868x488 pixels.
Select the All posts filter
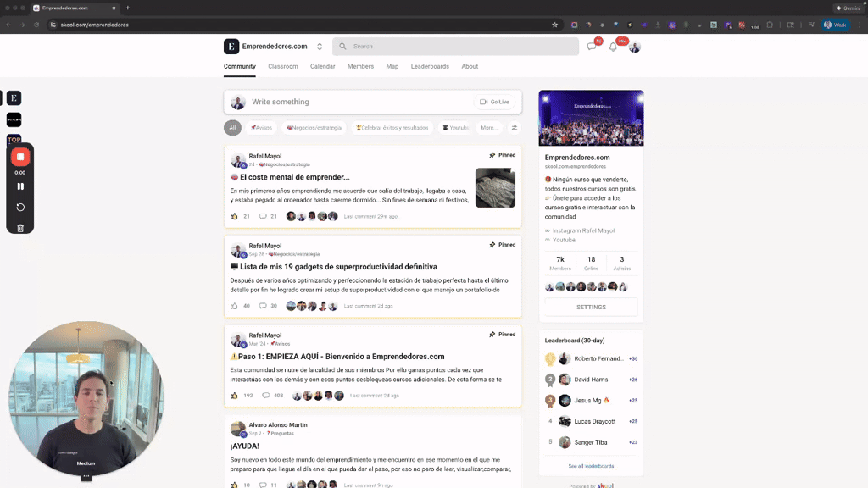pos(232,127)
